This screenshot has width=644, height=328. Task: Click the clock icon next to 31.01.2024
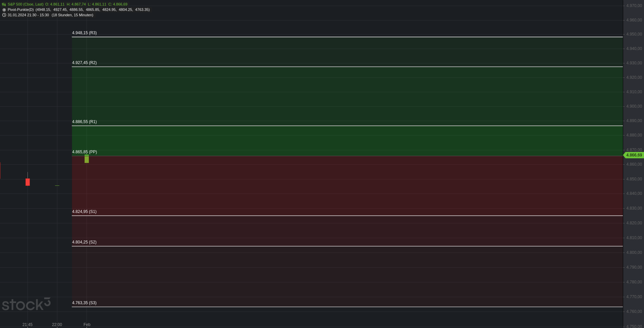click(4, 15)
